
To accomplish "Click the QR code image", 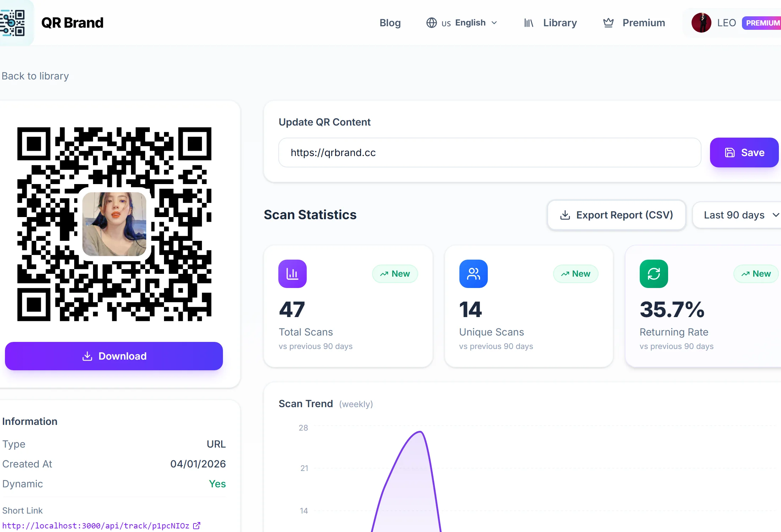I will (x=114, y=224).
